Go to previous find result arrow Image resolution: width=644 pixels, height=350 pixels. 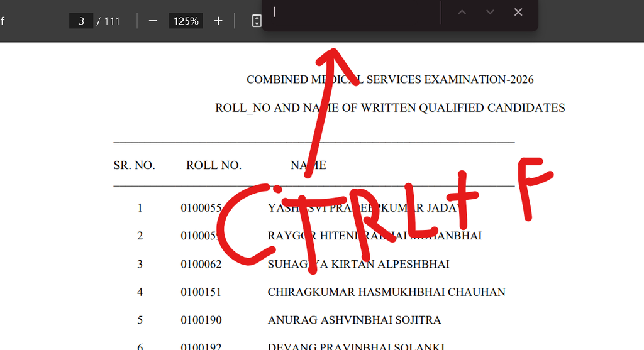462,13
